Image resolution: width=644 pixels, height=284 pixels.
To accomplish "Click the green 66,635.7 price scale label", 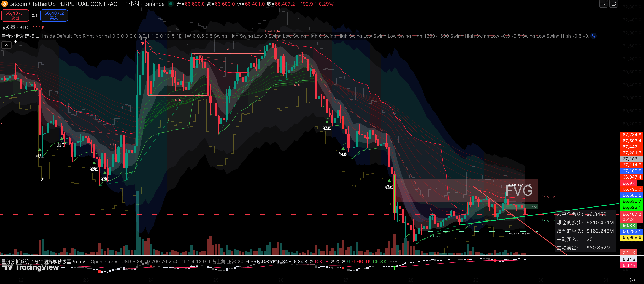I will coord(632,201).
